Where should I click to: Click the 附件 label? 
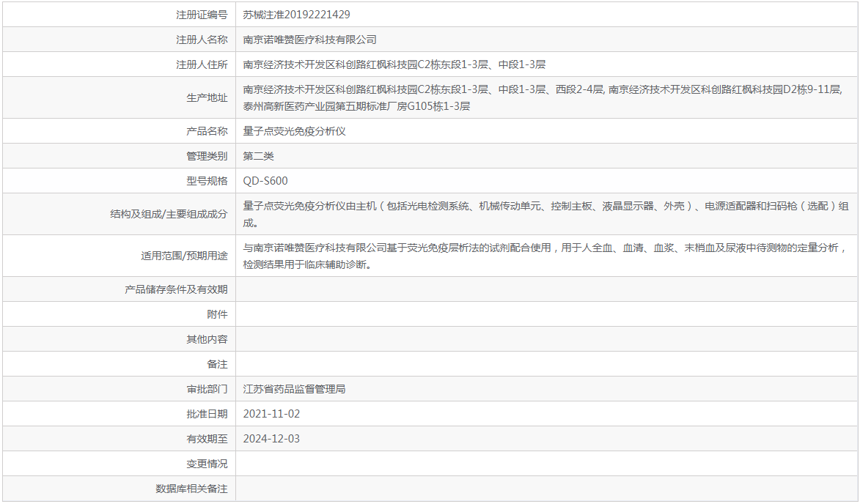pyautogui.click(x=217, y=314)
